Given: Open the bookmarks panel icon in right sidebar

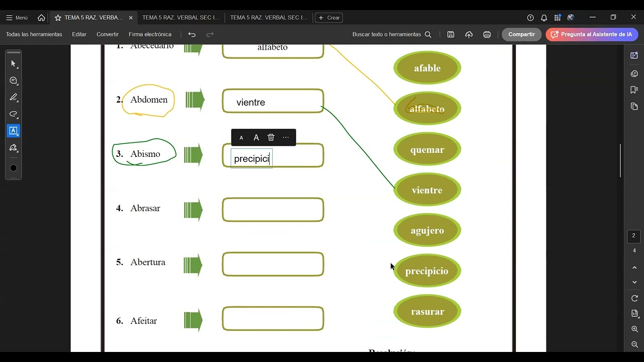Looking at the screenshot, I should click(634, 89).
